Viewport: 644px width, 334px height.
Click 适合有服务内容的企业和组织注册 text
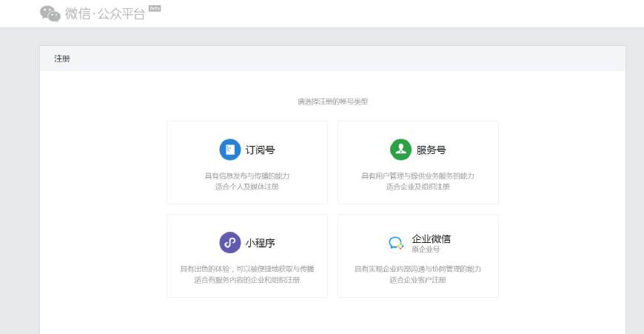(x=247, y=280)
